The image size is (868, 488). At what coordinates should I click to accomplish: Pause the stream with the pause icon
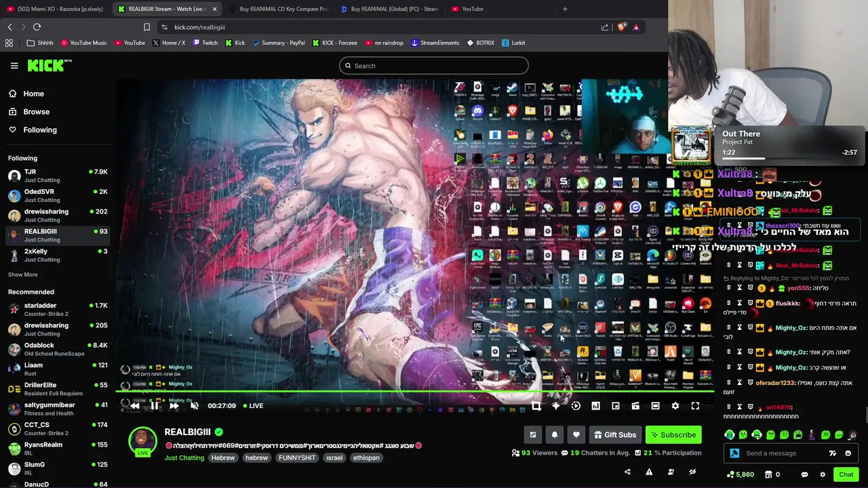[155, 406]
